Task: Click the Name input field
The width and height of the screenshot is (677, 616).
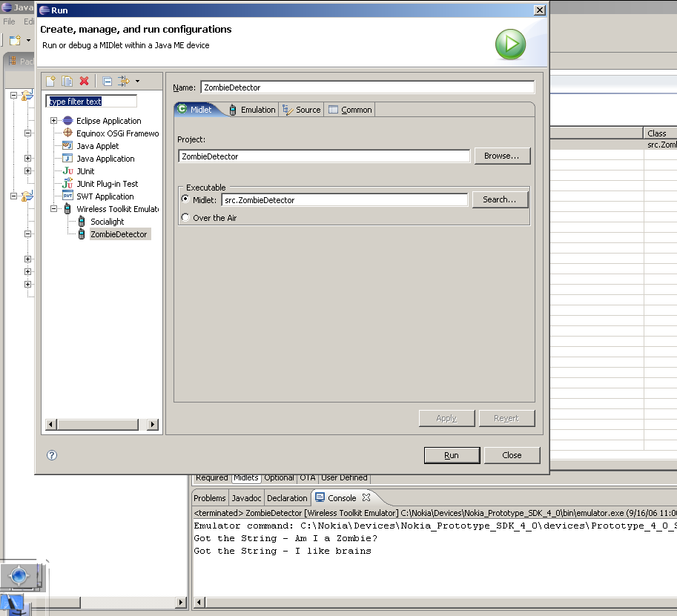Action: [x=367, y=87]
